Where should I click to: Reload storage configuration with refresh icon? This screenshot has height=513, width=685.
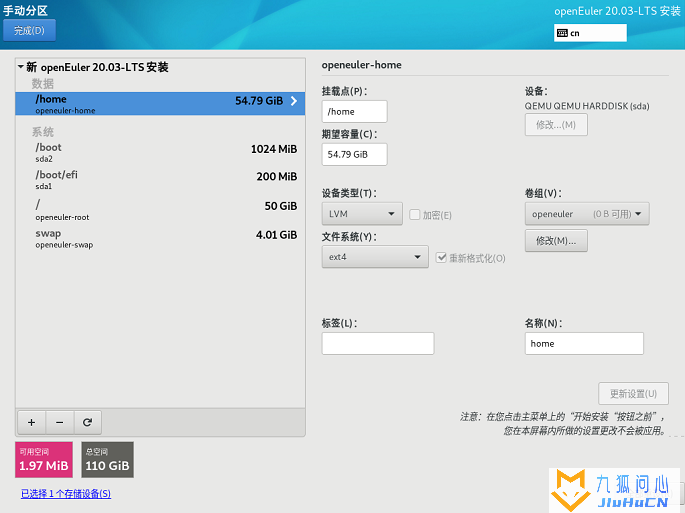click(87, 422)
